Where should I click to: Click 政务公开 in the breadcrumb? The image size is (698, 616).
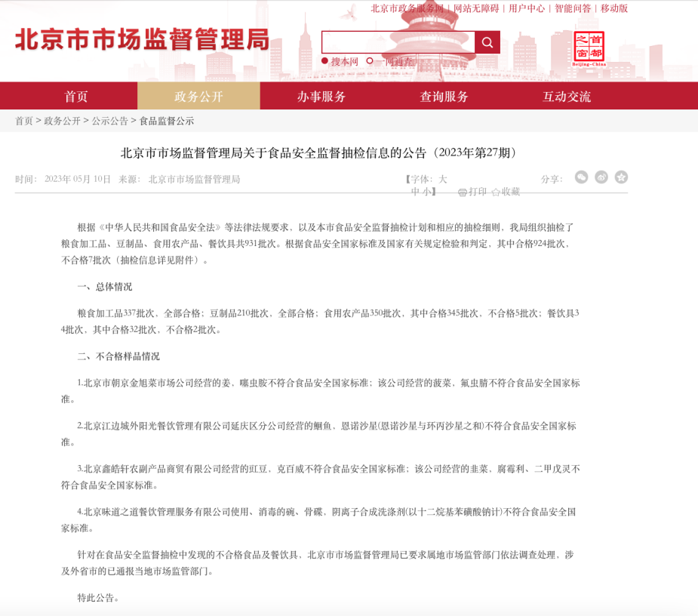tap(63, 121)
